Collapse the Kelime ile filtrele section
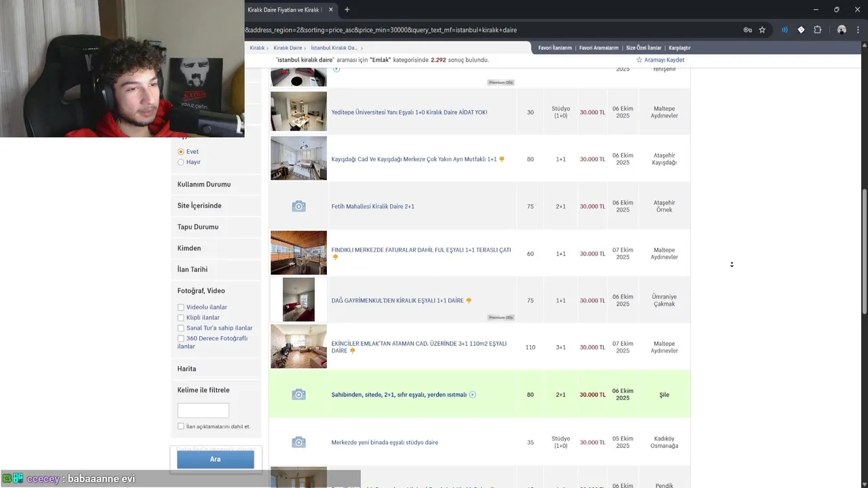 tap(216, 390)
